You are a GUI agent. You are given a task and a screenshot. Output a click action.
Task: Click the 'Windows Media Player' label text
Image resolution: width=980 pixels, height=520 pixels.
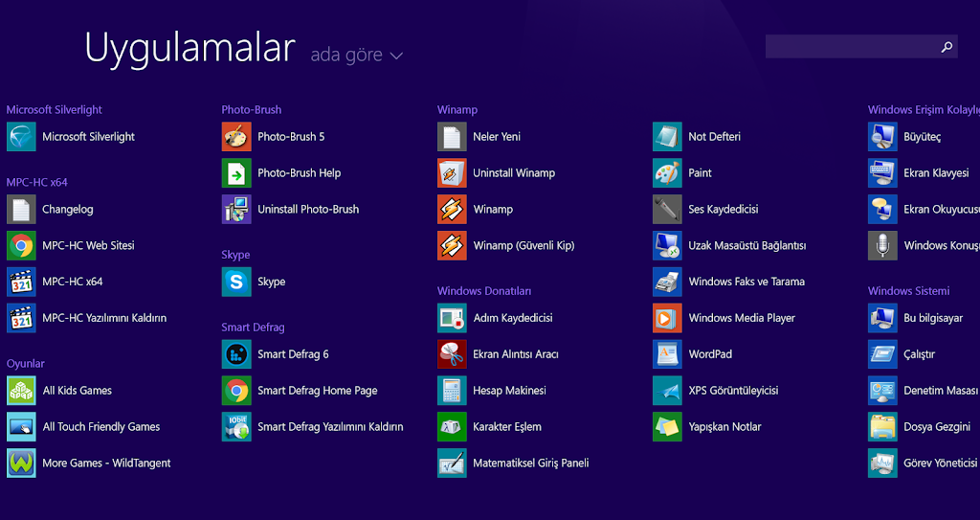[x=742, y=318]
